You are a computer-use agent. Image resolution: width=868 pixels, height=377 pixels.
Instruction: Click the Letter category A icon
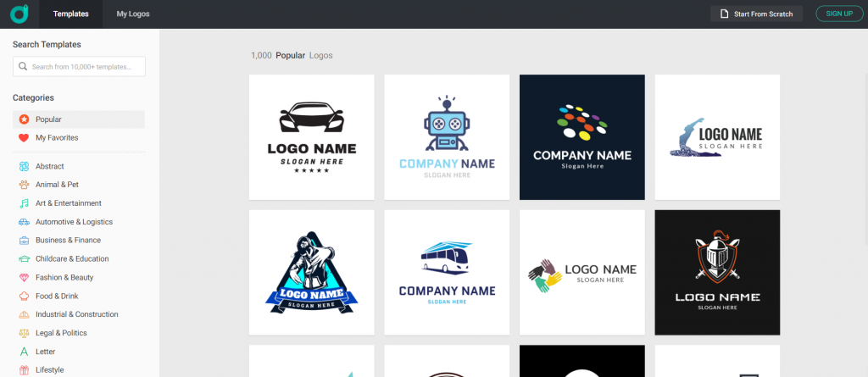[x=24, y=352]
